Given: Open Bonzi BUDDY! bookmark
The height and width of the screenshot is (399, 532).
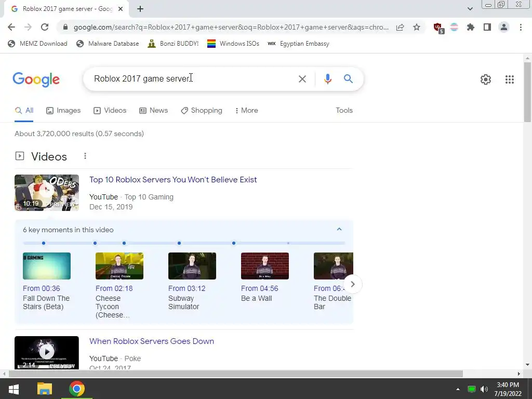Looking at the screenshot, I should [x=173, y=44].
